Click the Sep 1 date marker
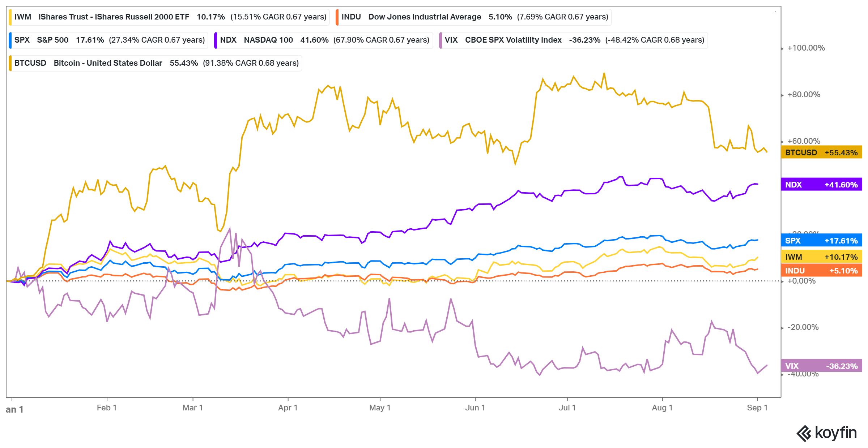This screenshot has height=448, width=868. coord(757,408)
